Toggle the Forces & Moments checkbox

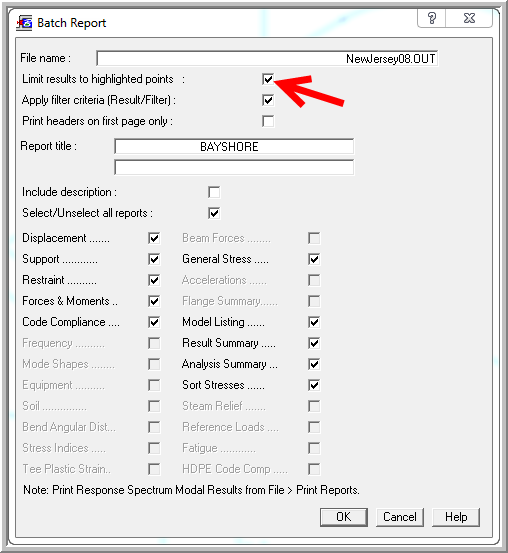pos(154,301)
